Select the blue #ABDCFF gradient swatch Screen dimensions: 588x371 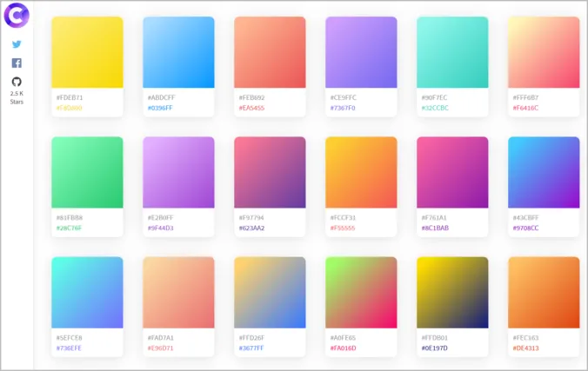pyautogui.click(x=178, y=52)
